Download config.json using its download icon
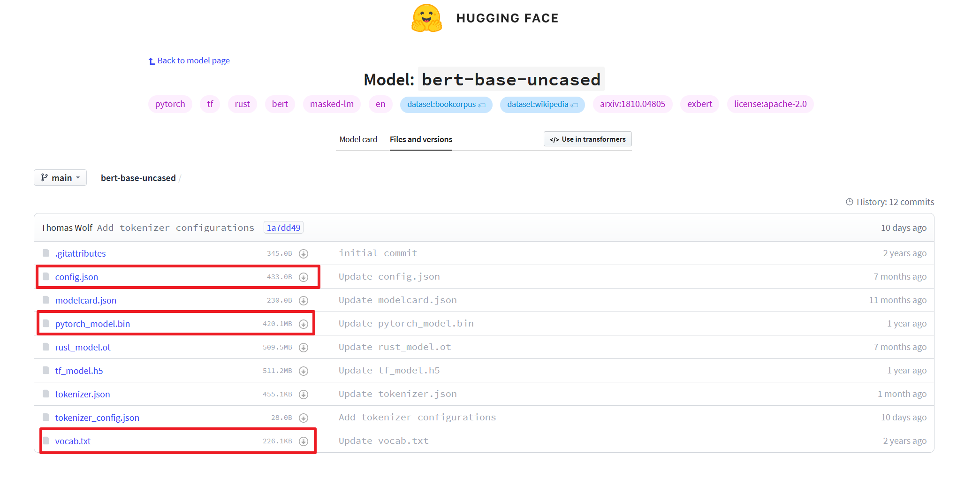980x479 pixels. 304,277
